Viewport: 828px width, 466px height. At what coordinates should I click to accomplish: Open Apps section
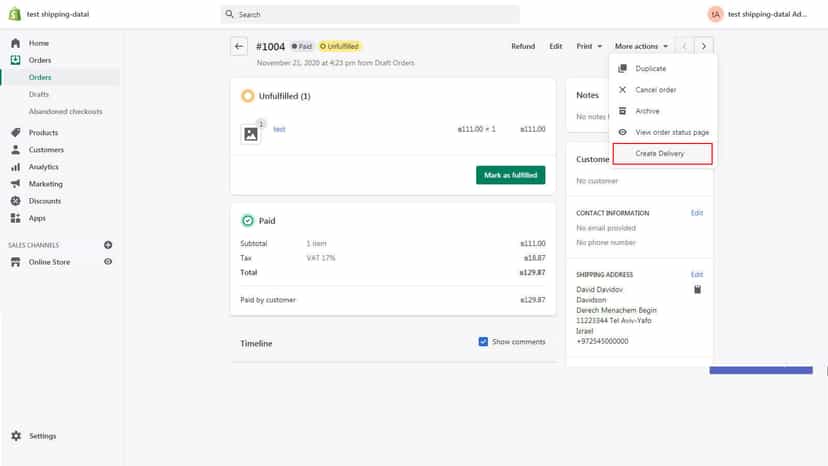pyautogui.click(x=37, y=218)
